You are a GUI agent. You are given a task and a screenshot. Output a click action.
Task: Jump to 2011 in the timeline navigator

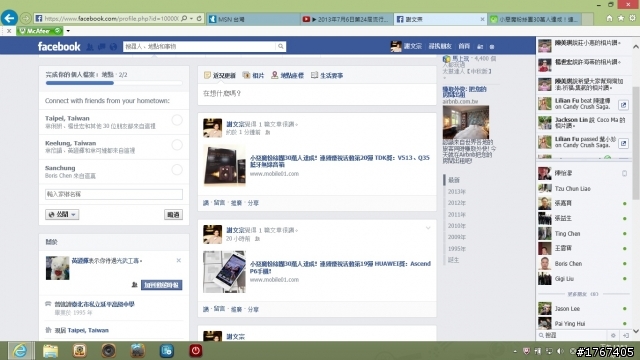(x=457, y=214)
